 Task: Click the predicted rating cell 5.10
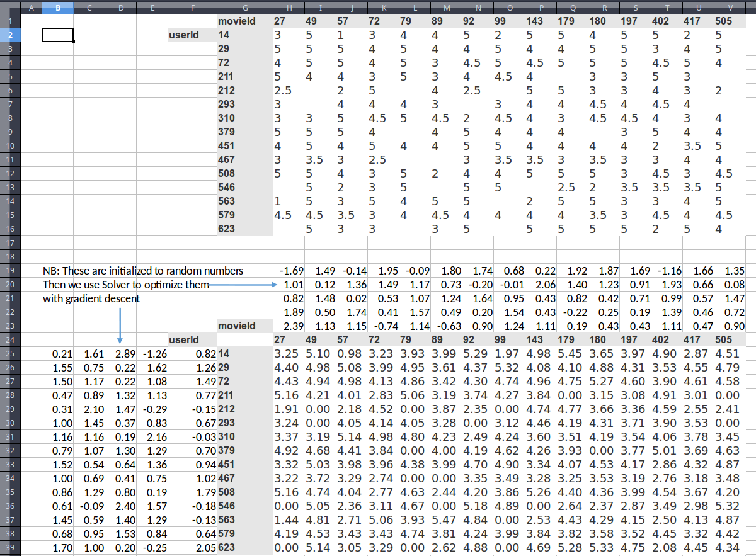click(321, 354)
